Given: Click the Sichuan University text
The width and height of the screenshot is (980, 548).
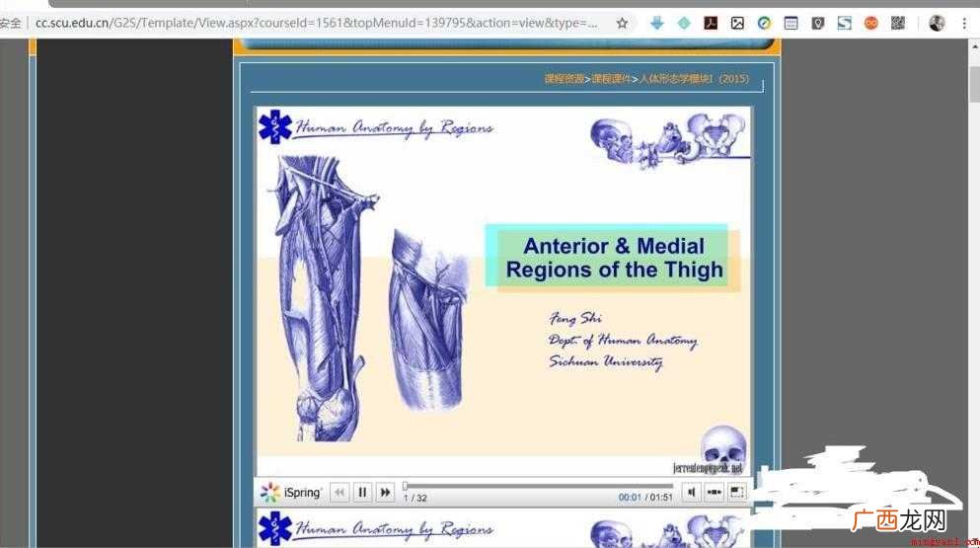Looking at the screenshot, I should (606, 361).
